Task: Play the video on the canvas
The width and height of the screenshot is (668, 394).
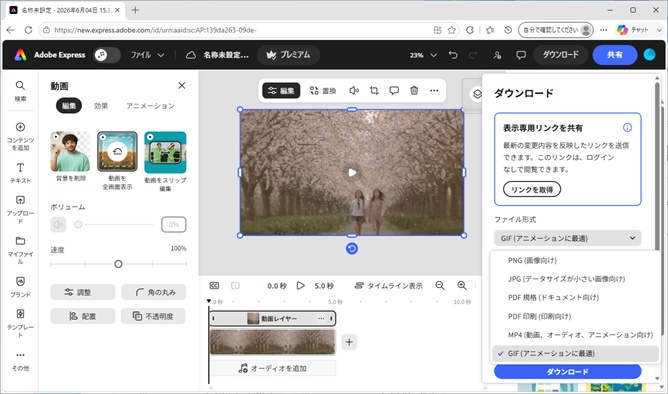Action: tap(352, 173)
